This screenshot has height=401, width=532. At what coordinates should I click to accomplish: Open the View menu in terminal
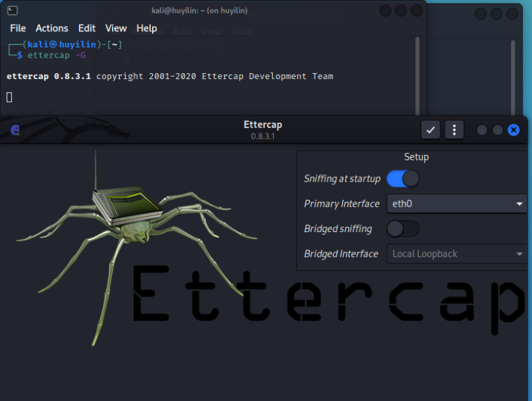coord(116,28)
